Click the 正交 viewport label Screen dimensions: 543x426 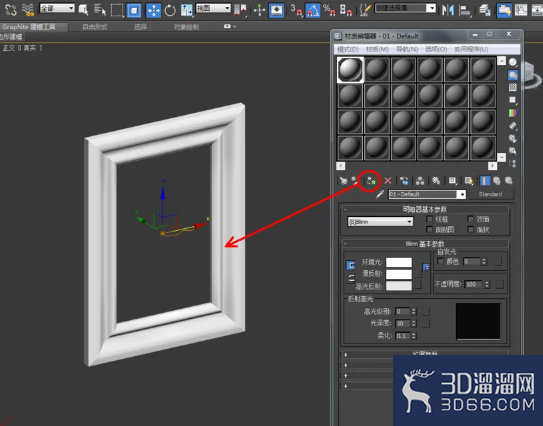(8, 48)
